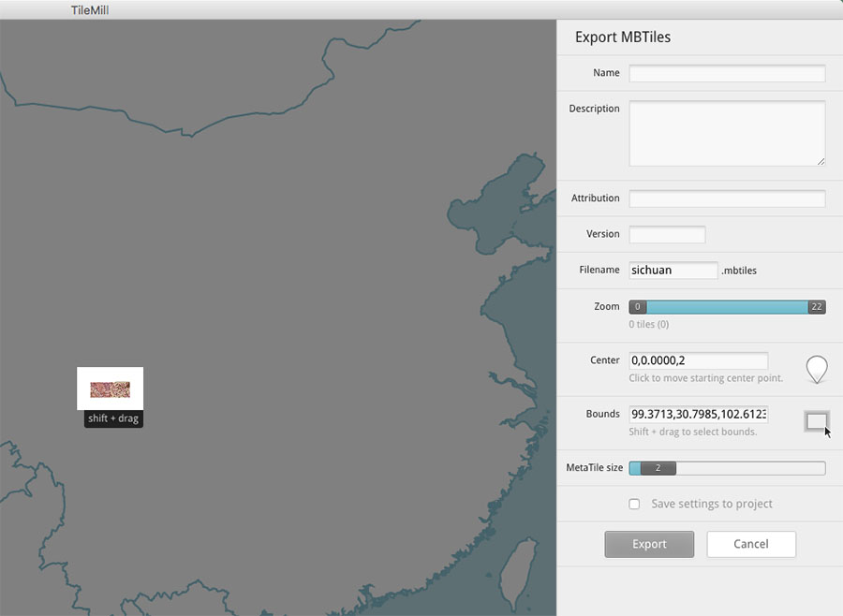Screen dimensions: 843x616
Task: Click the Version input field
Action: pos(667,234)
